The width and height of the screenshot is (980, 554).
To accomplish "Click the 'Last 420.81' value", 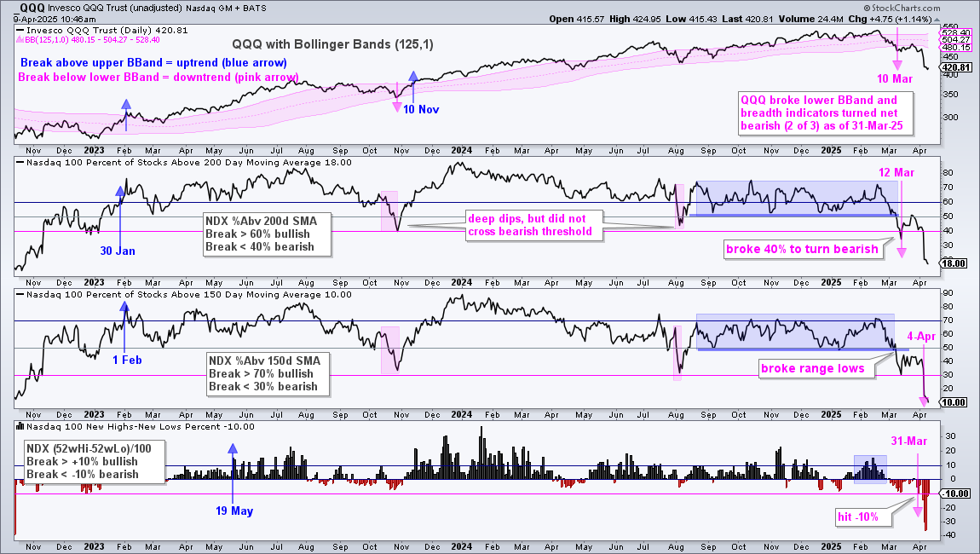I will pyautogui.click(x=747, y=19).
